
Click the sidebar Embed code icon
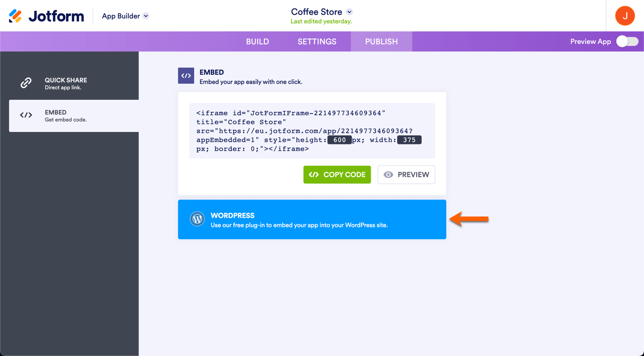coord(26,115)
